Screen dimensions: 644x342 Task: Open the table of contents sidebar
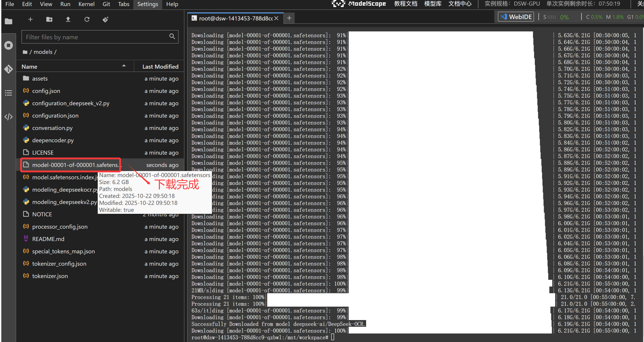9,93
